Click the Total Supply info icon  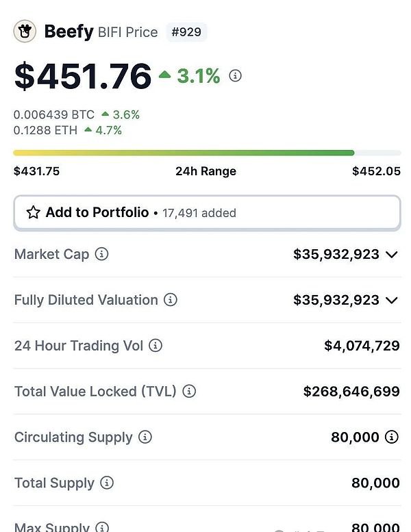point(107,483)
